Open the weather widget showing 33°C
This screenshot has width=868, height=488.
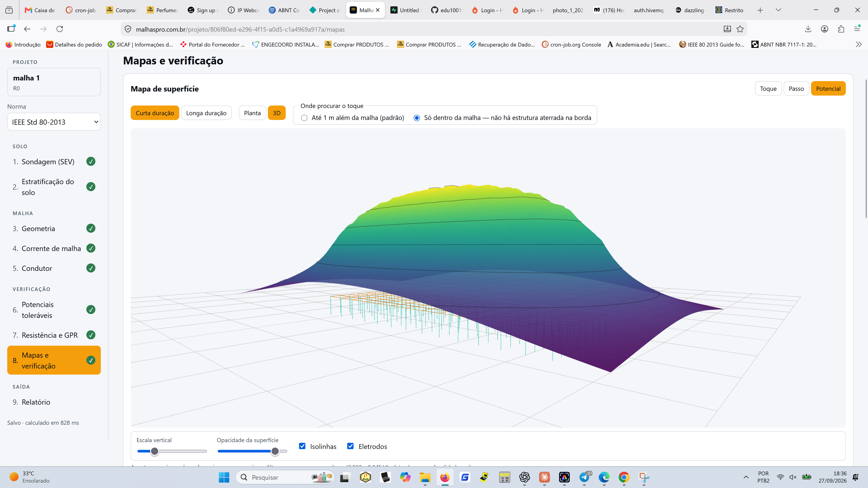(30, 477)
